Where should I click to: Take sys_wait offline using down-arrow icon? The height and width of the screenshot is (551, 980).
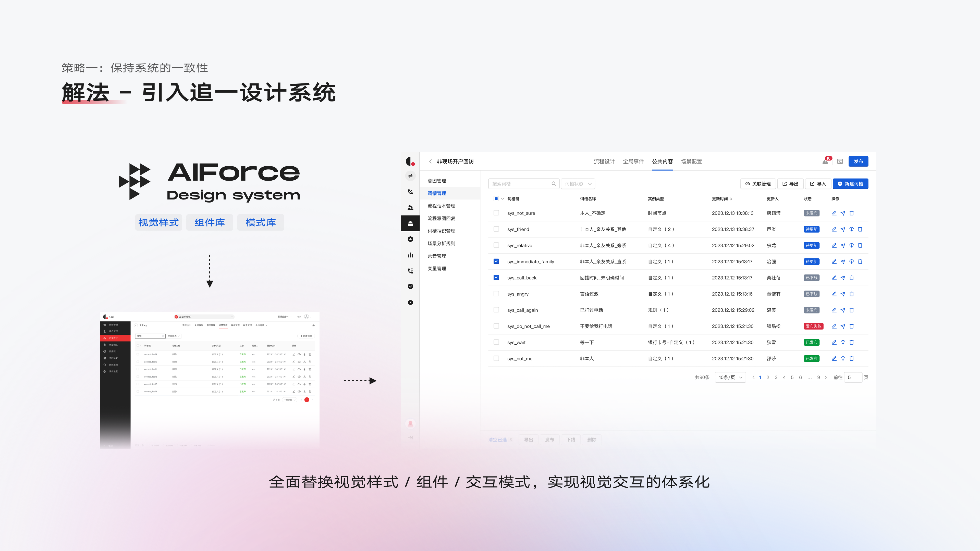pos(843,342)
